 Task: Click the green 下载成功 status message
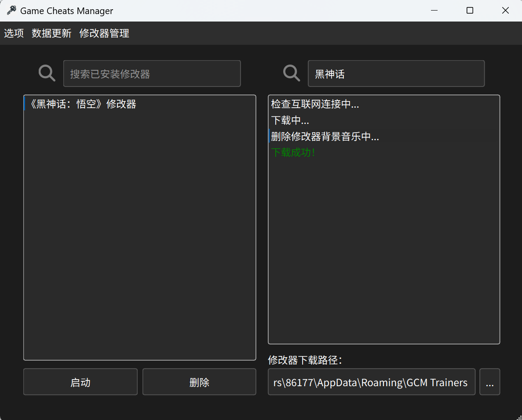pyautogui.click(x=293, y=152)
